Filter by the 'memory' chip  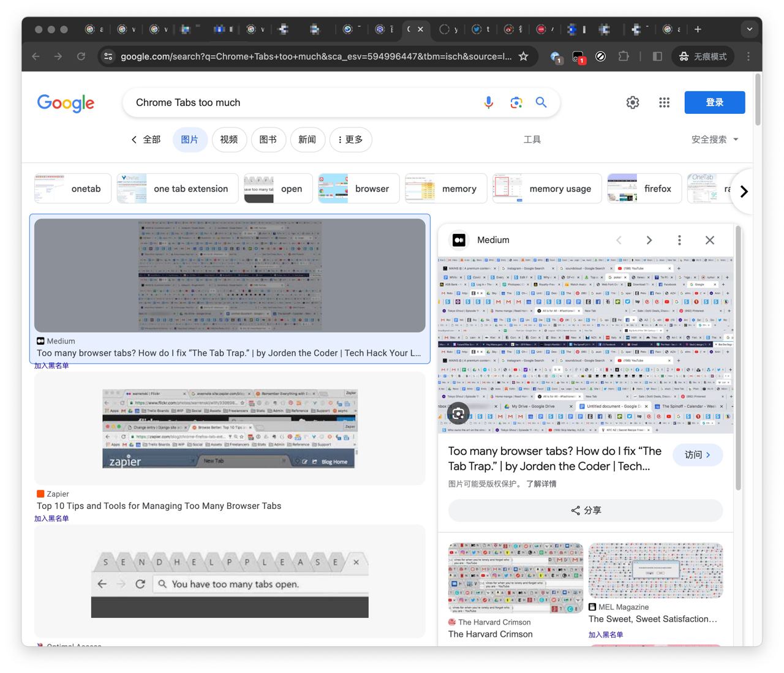coord(446,189)
